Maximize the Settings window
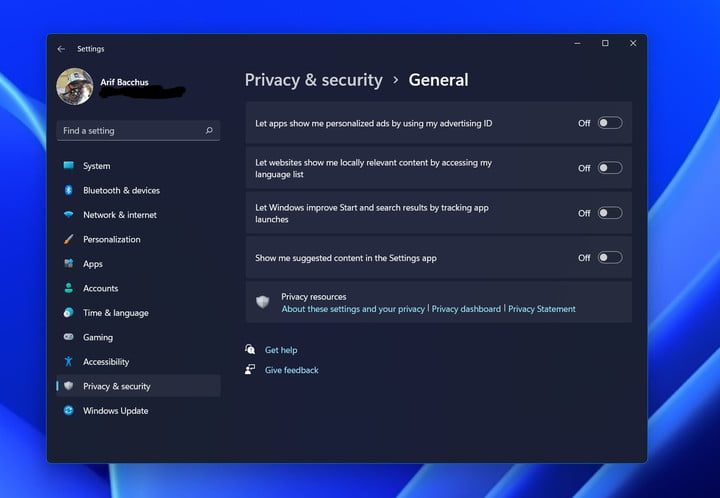This screenshot has height=498, width=720. tap(605, 43)
